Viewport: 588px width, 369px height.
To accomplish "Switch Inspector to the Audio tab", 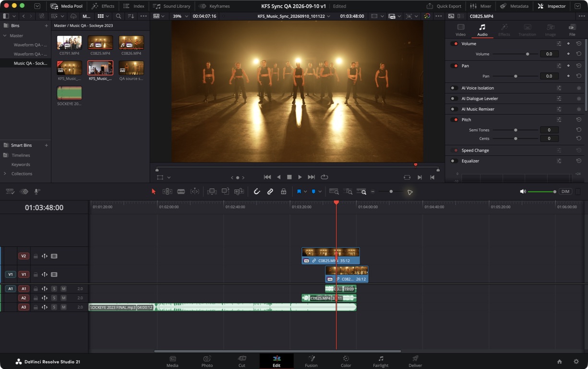I will coord(482,30).
